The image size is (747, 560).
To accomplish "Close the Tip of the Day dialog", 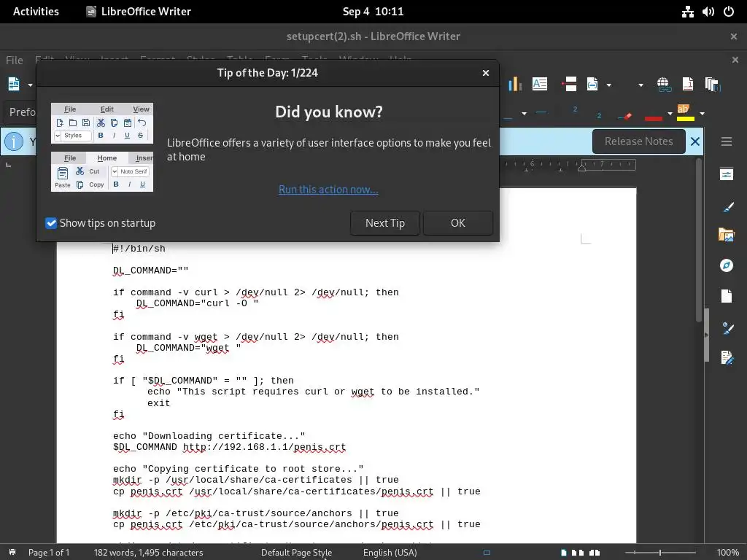I will (485, 73).
